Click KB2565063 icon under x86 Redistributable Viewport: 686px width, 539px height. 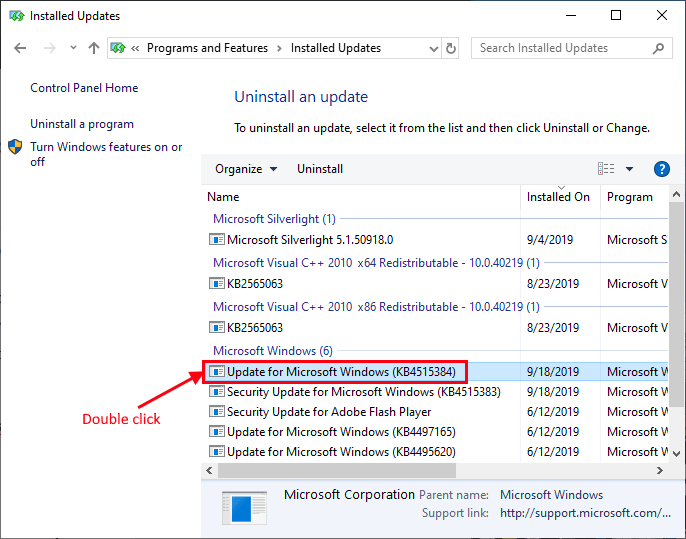click(x=217, y=327)
